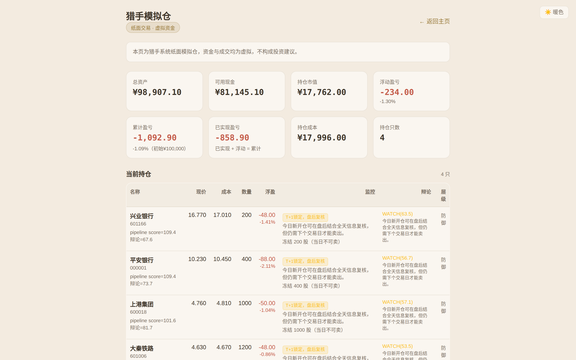Click the 辩论 column header
The height and width of the screenshot is (360, 576).
pyautogui.click(x=426, y=192)
